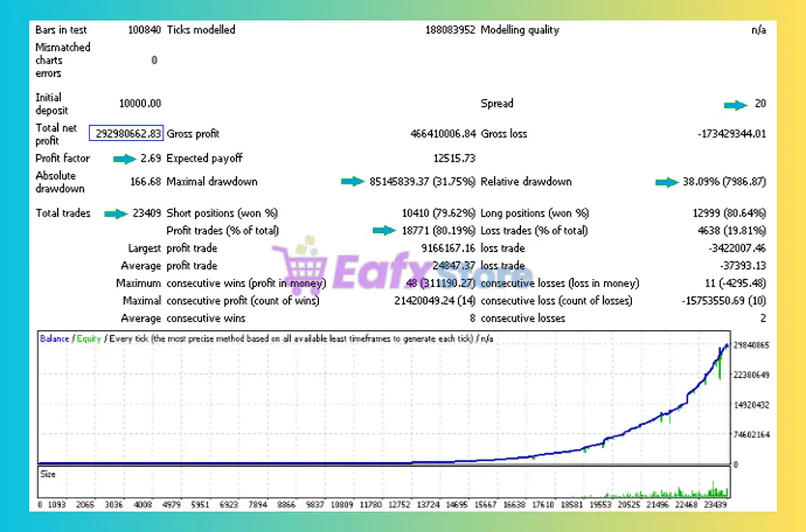Click the arrow next to Maximal drawdown value
The image size is (806, 532).
[x=353, y=182]
